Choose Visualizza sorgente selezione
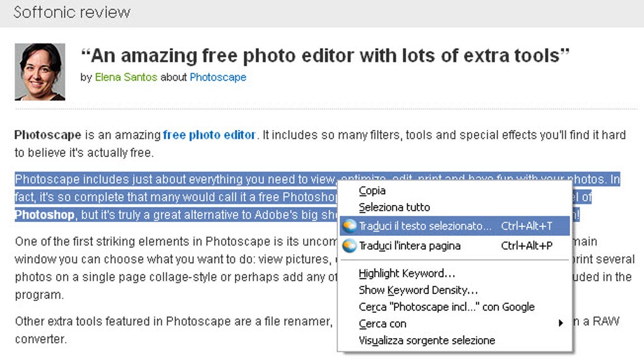Viewport: 644px width, 359px height. pos(427,341)
